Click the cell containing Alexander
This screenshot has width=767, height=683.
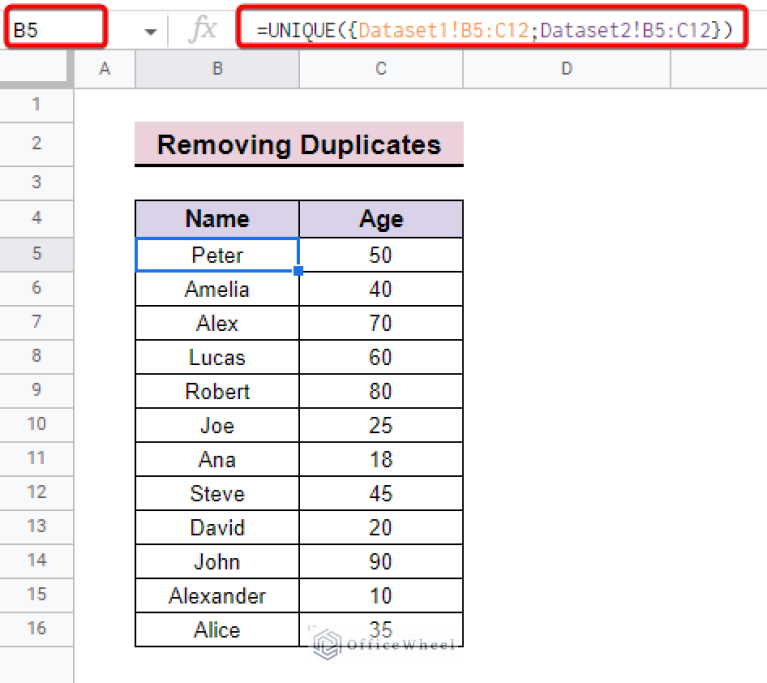217,596
